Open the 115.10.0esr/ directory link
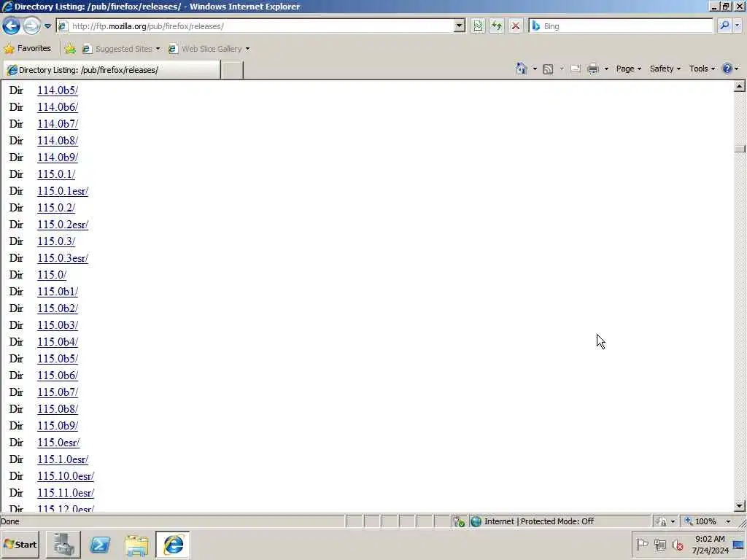This screenshot has width=747, height=560. tap(66, 476)
